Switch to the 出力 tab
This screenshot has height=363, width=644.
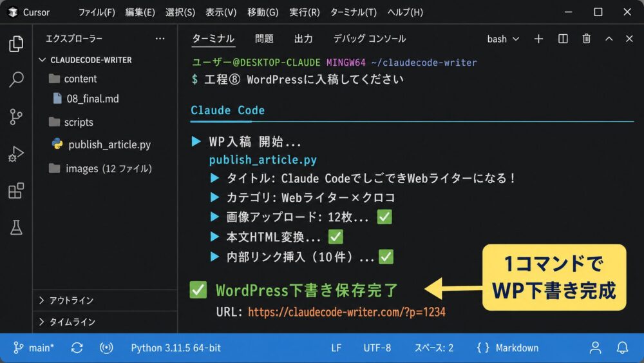click(x=303, y=39)
